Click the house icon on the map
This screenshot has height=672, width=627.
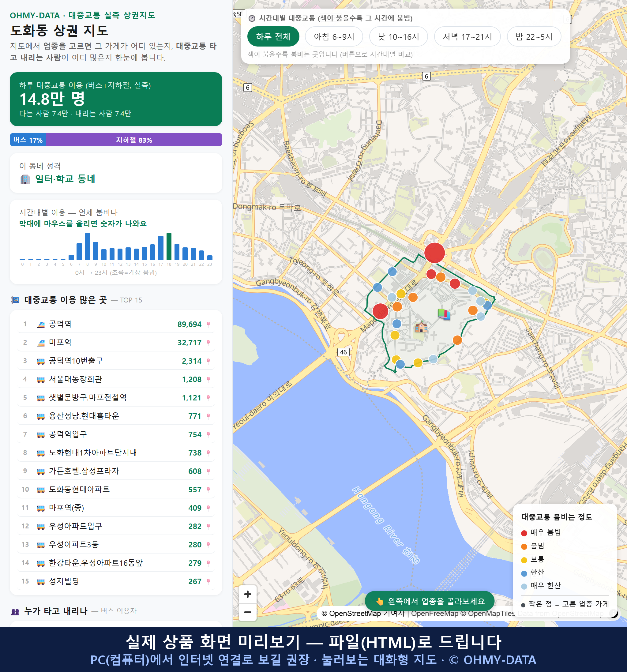[421, 327]
